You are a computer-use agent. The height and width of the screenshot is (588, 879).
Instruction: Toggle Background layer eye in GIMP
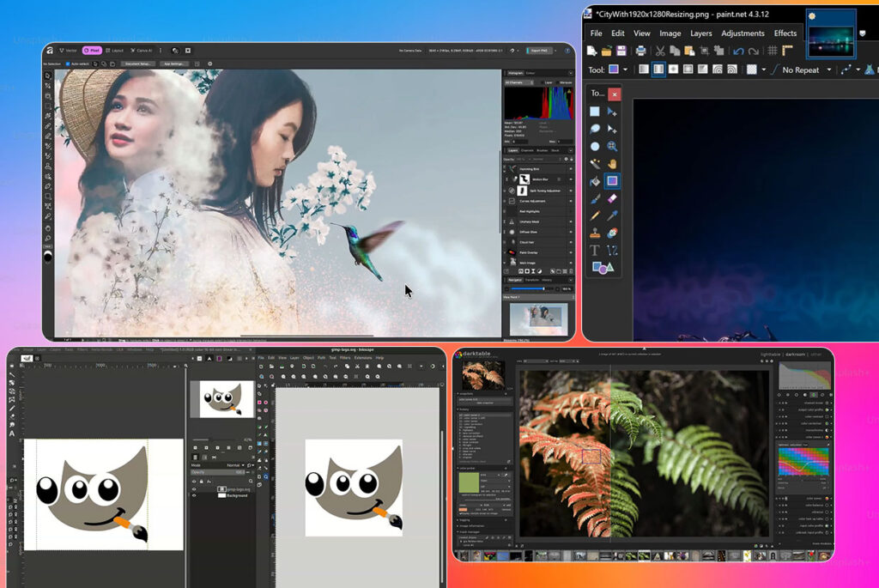(x=195, y=495)
